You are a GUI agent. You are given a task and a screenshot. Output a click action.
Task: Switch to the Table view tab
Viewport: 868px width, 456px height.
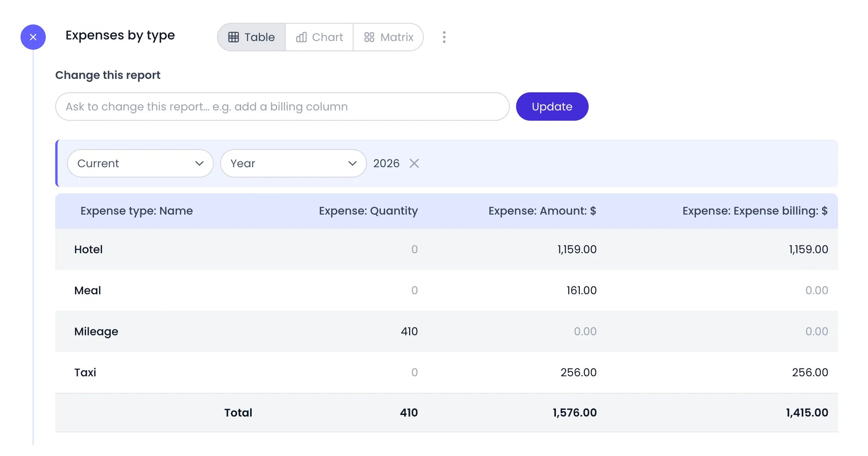251,37
